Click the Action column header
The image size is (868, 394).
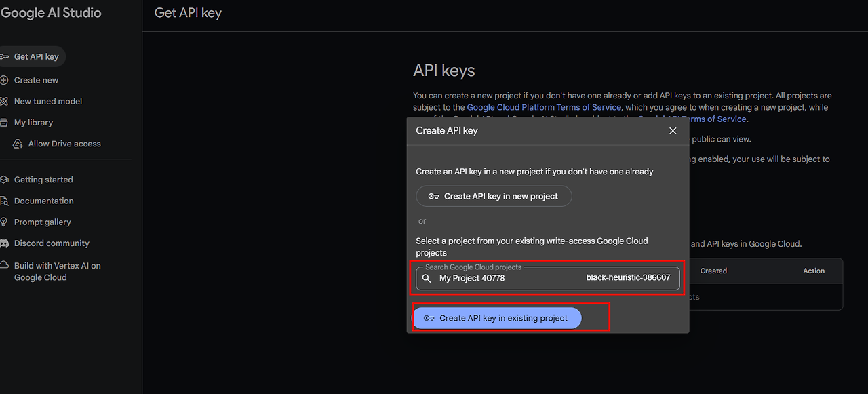tap(814, 271)
